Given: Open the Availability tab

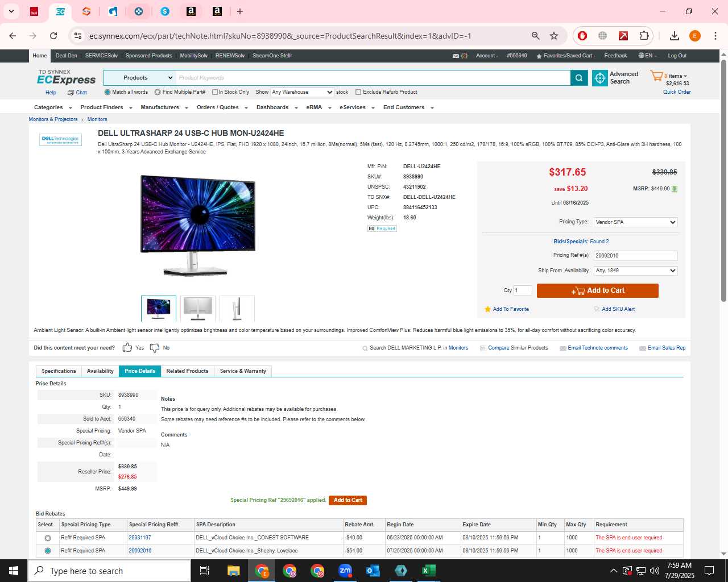Looking at the screenshot, I should [x=100, y=371].
